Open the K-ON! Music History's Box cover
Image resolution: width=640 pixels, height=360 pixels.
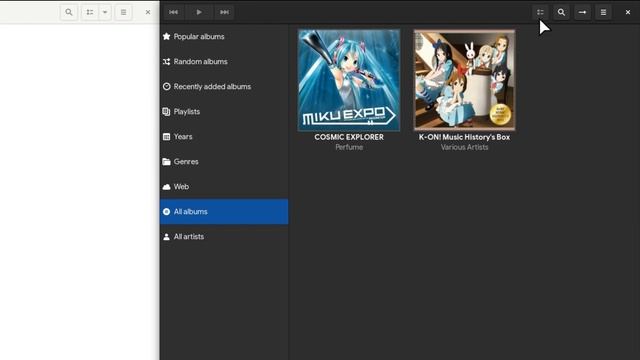pos(464,80)
